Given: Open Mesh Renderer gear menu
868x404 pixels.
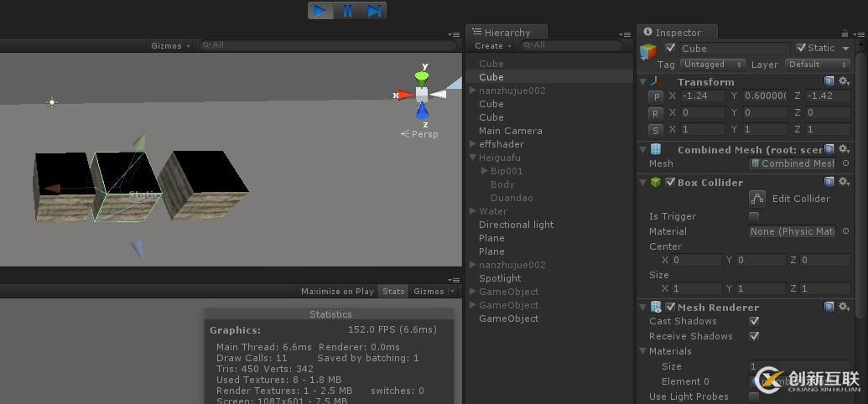Looking at the screenshot, I should coord(844,307).
